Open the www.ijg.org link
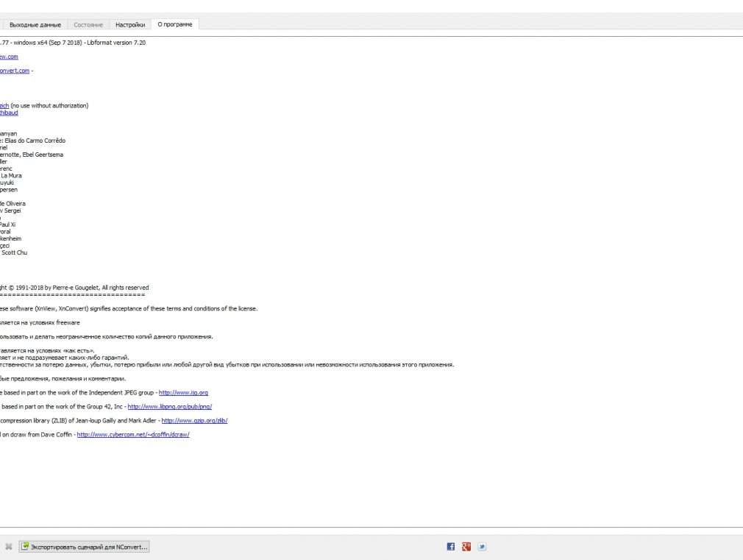This screenshot has height=560, width=743. point(183,393)
